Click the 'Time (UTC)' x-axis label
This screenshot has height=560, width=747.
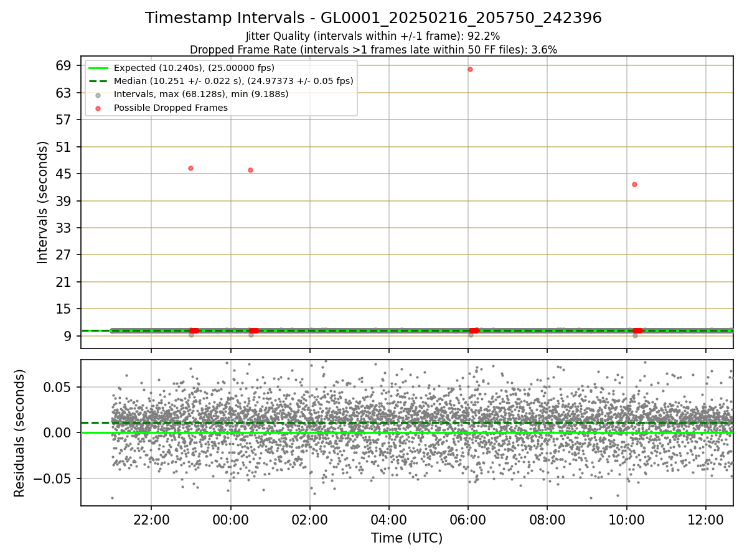pos(406,538)
